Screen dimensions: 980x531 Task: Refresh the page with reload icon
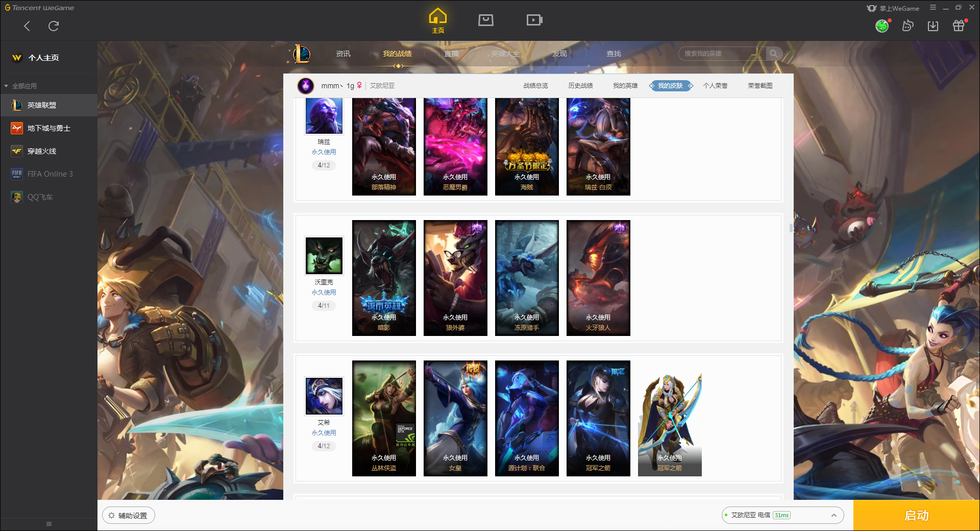[54, 26]
